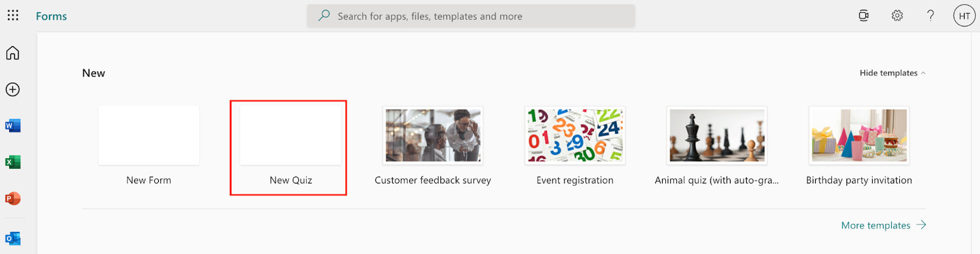Select the Customer feedback survey template
Image resolution: width=980 pixels, height=254 pixels.
(433, 136)
